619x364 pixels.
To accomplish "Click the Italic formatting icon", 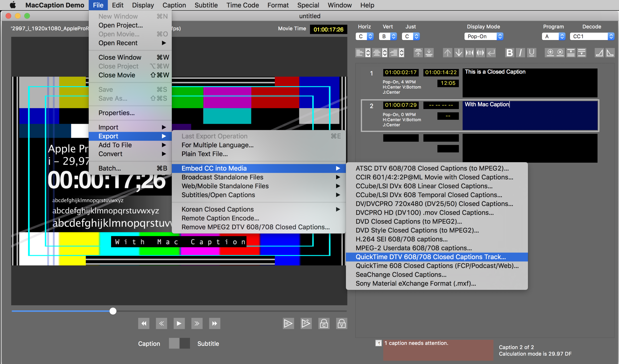I will (x=520, y=53).
